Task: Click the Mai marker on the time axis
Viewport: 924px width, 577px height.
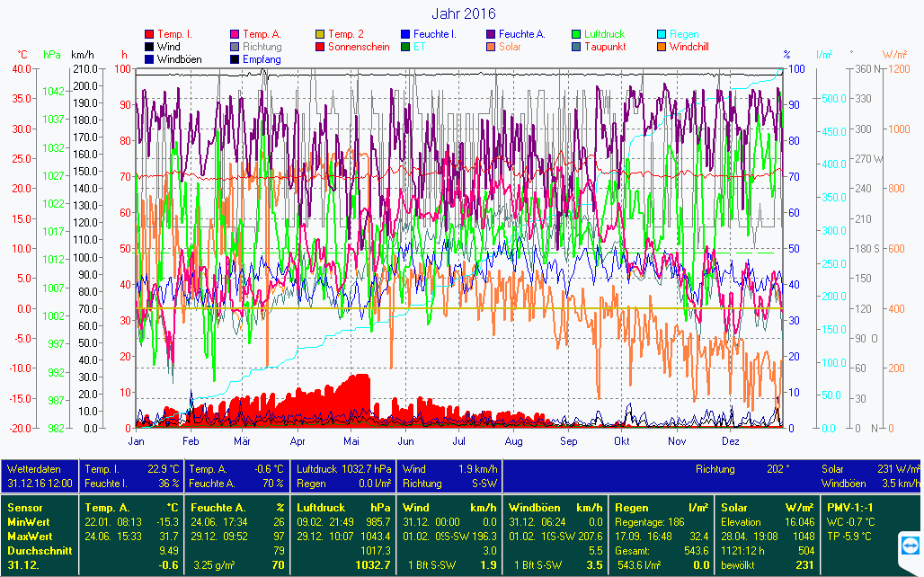Action: [x=351, y=441]
